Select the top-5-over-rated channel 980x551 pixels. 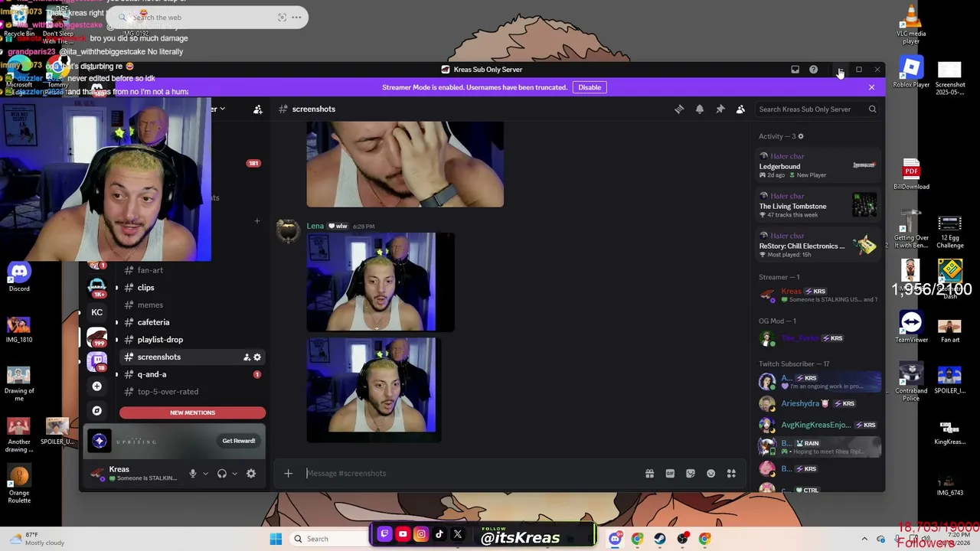click(x=168, y=392)
